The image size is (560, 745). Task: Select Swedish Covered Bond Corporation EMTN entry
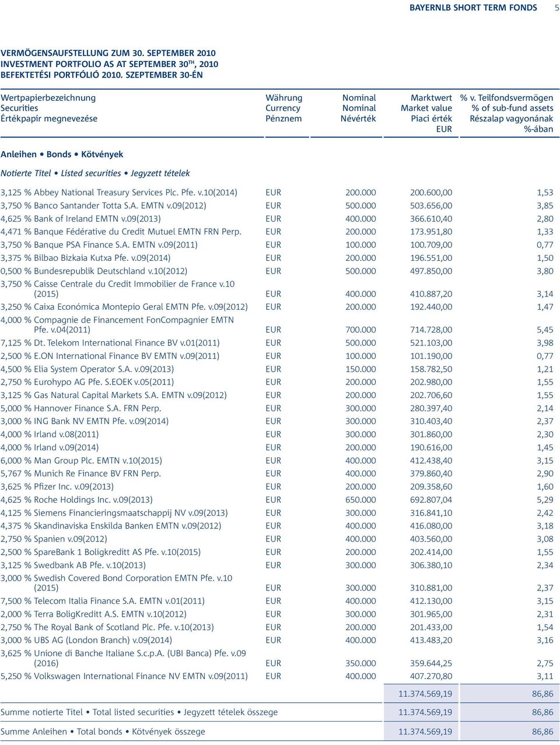pyautogui.click(x=116, y=583)
